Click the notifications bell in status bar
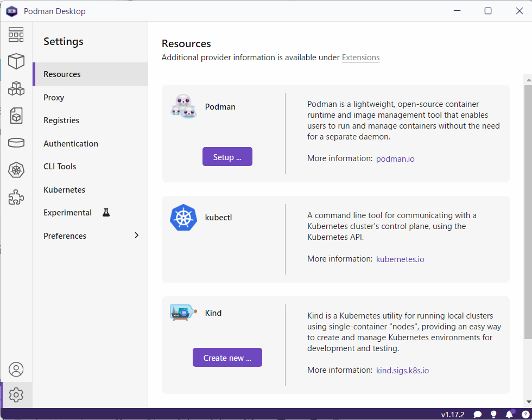The image size is (532, 420). [x=509, y=414]
